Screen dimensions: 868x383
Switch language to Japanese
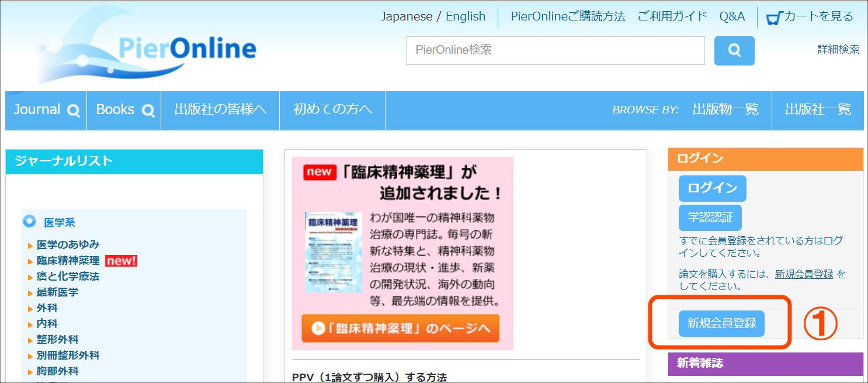tap(407, 16)
